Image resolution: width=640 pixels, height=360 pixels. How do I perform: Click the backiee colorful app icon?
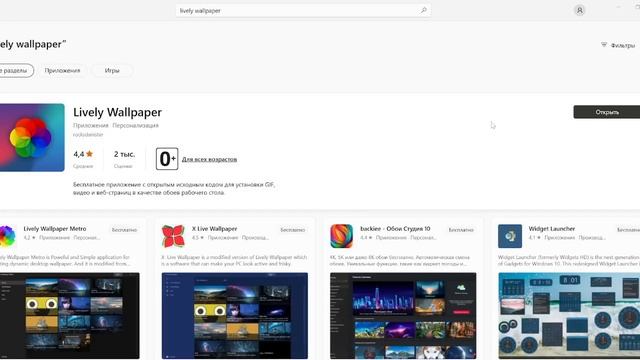tap(342, 236)
